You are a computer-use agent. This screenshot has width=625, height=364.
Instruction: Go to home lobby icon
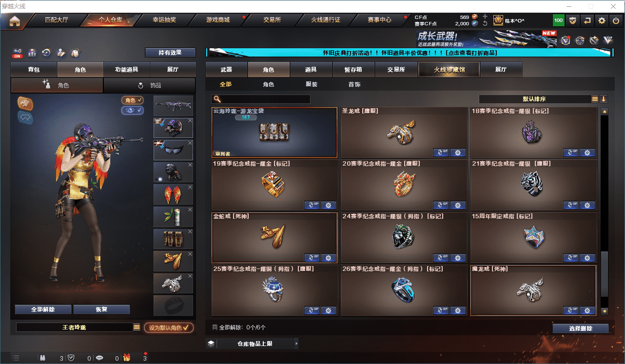point(15,20)
